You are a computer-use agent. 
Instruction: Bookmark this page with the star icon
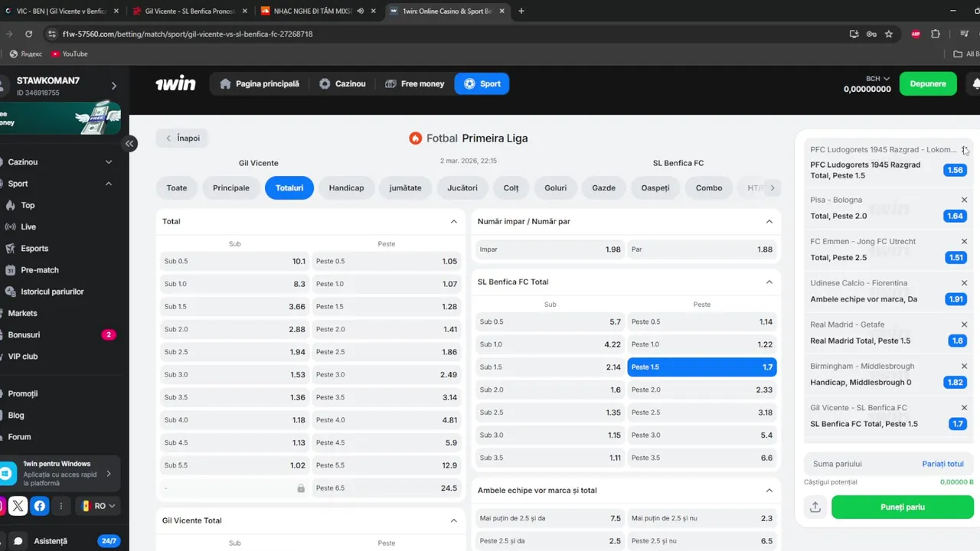click(x=889, y=34)
